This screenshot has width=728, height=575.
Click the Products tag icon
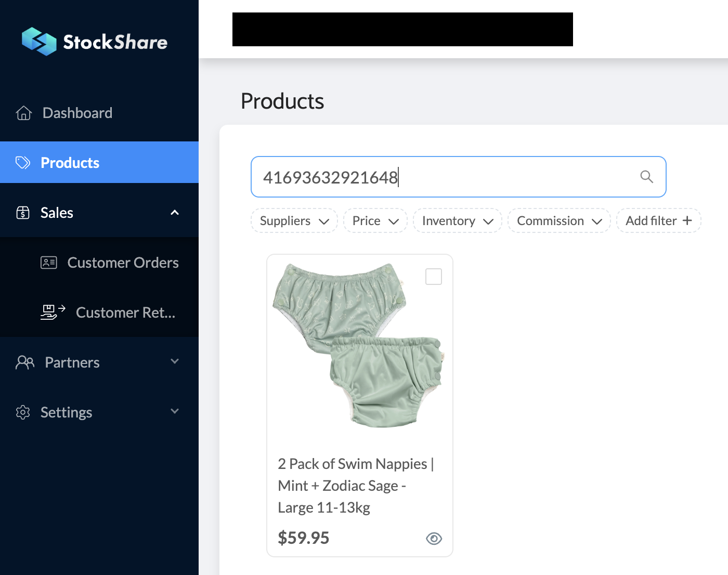(x=23, y=163)
